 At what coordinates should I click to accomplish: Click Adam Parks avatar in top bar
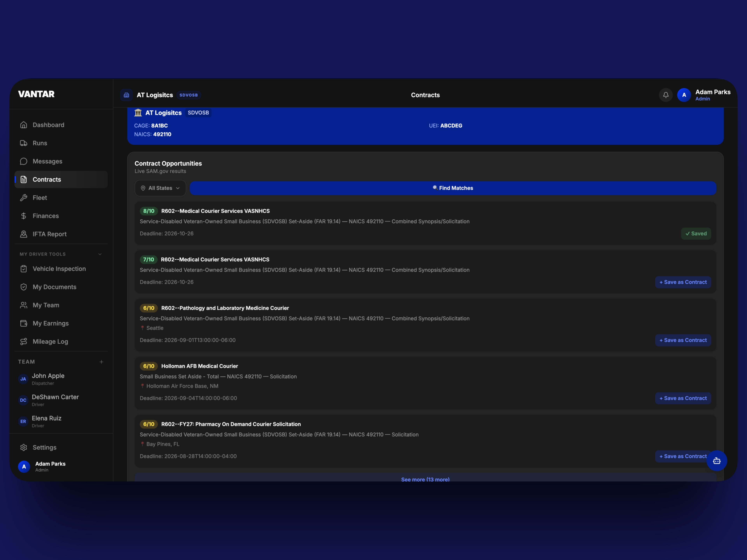(x=684, y=95)
